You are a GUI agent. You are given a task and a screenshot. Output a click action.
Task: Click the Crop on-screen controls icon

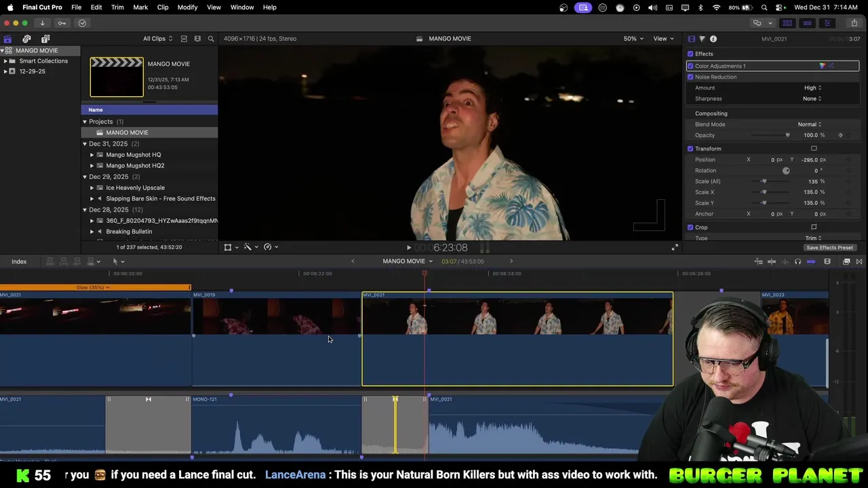click(814, 227)
